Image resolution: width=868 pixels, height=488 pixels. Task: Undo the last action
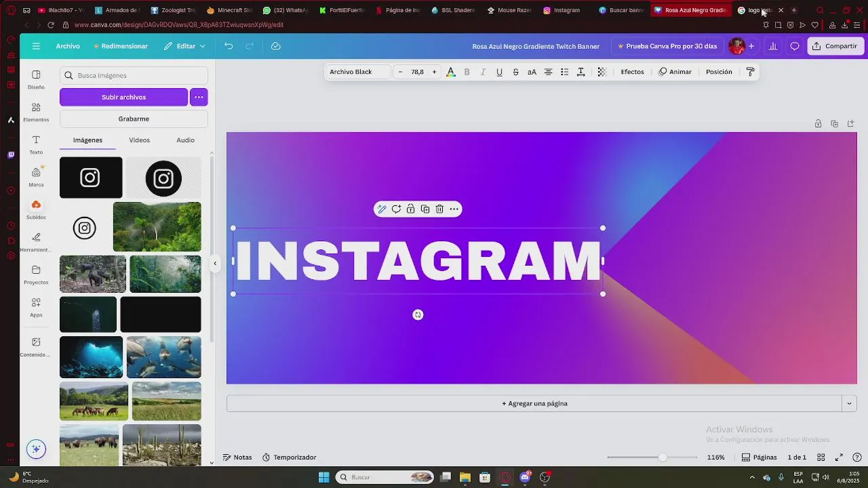tap(229, 46)
